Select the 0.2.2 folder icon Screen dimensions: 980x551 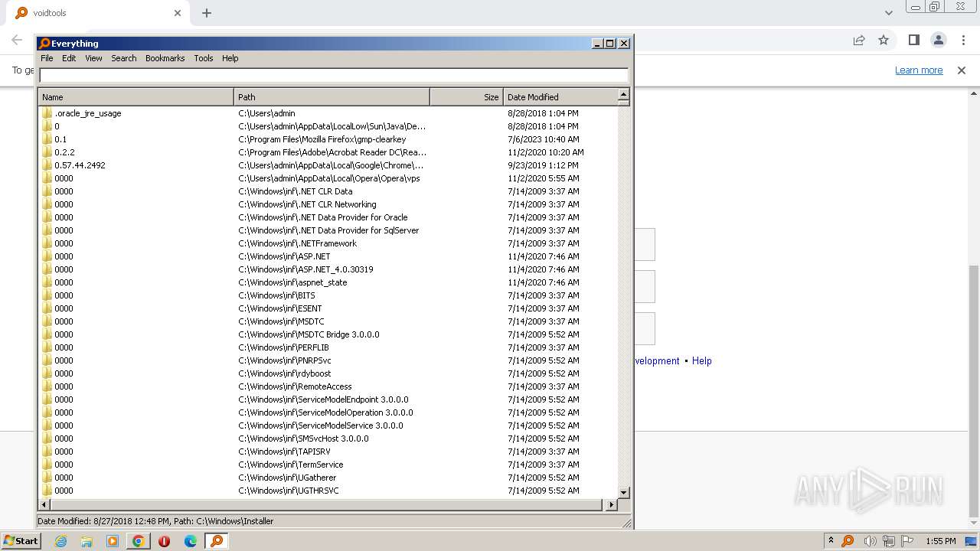pos(47,152)
